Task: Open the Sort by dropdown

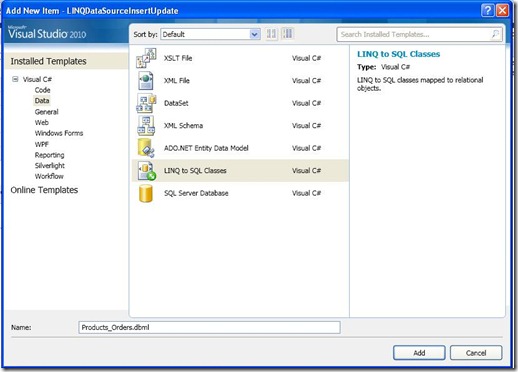Action: coord(255,34)
